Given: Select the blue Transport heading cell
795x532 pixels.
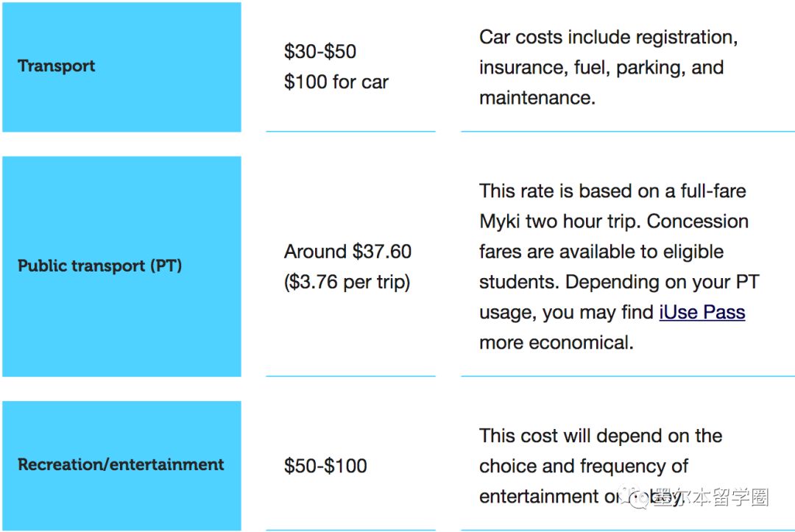Looking at the screenshot, I should coord(121,66).
